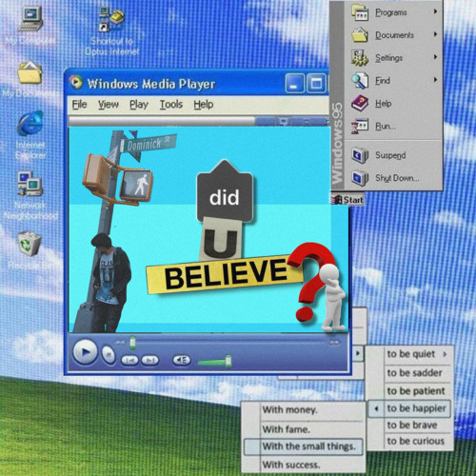The image size is (476, 476).
Task: Select Suspend in the Start menu
Action: tap(390, 155)
